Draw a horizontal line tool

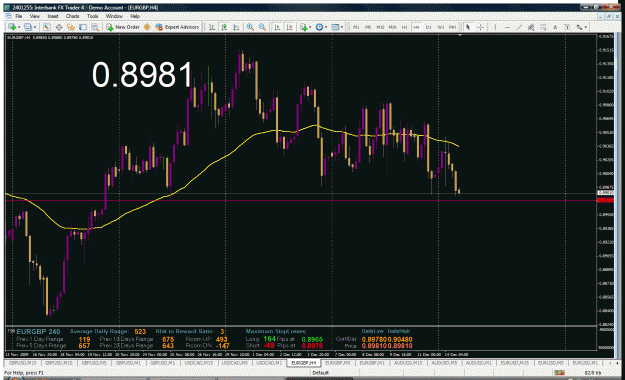507,27
